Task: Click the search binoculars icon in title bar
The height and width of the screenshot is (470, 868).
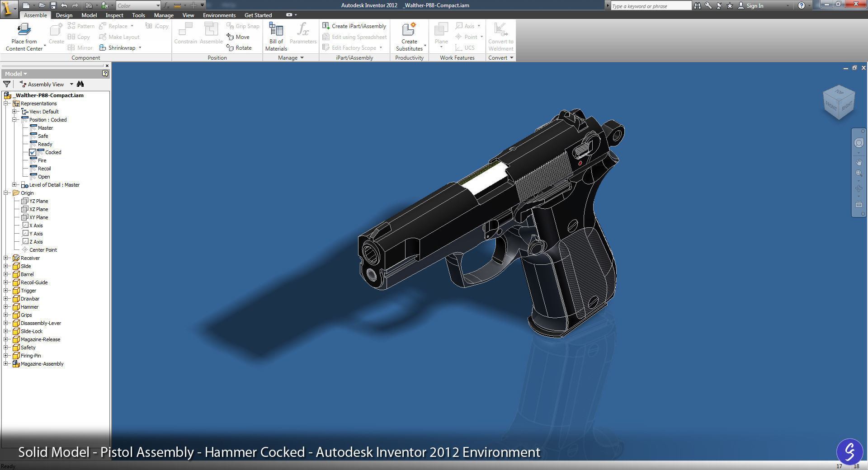Action: pos(698,5)
